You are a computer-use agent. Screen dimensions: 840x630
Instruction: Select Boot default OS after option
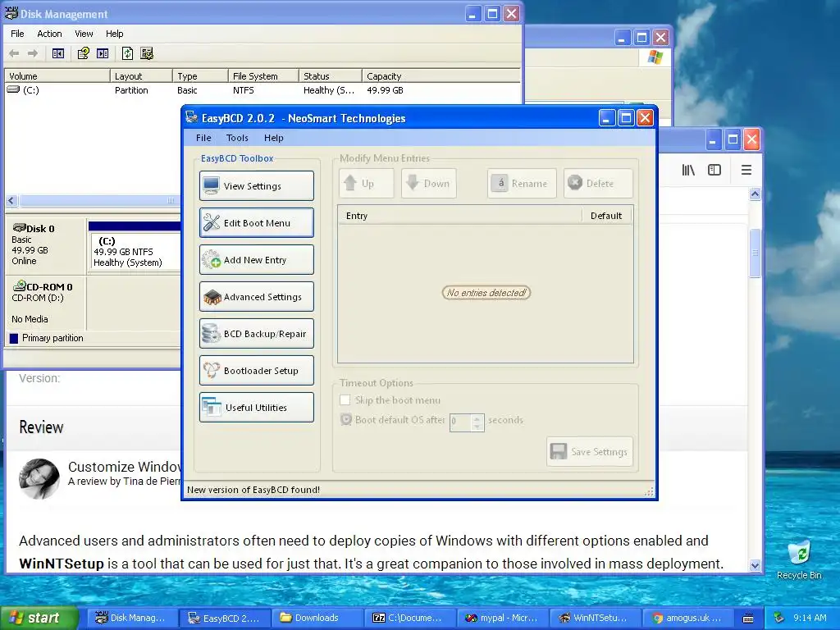pos(346,419)
